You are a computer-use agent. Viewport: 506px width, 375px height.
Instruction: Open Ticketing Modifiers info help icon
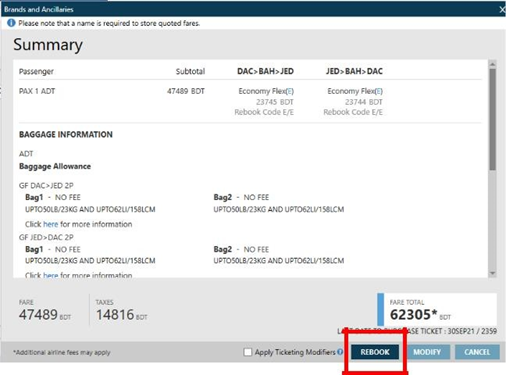click(340, 352)
